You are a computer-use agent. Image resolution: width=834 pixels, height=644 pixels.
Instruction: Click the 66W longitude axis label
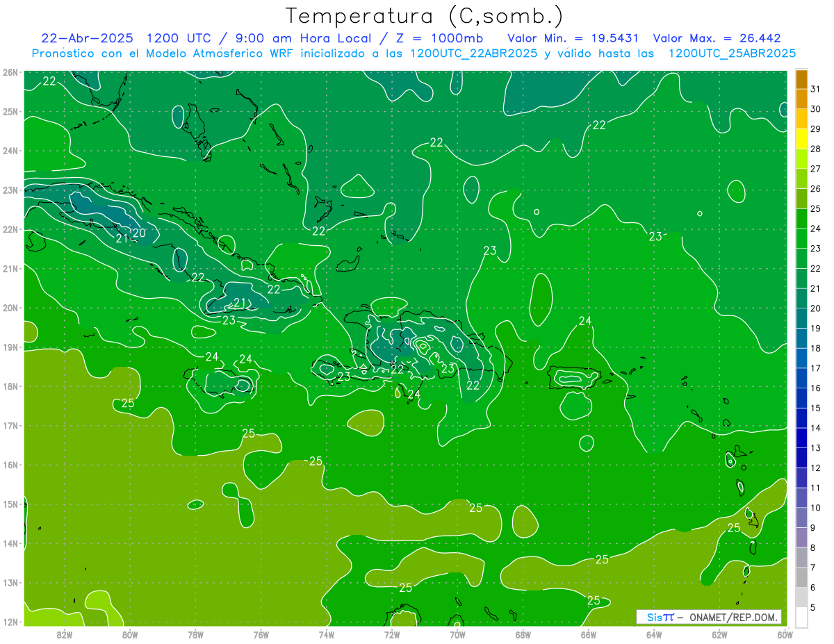(x=589, y=634)
